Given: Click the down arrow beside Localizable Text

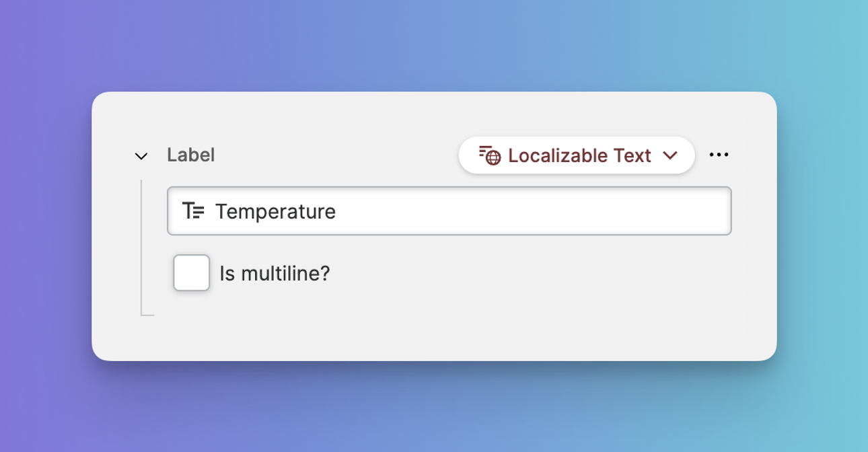Looking at the screenshot, I should tap(670, 155).
